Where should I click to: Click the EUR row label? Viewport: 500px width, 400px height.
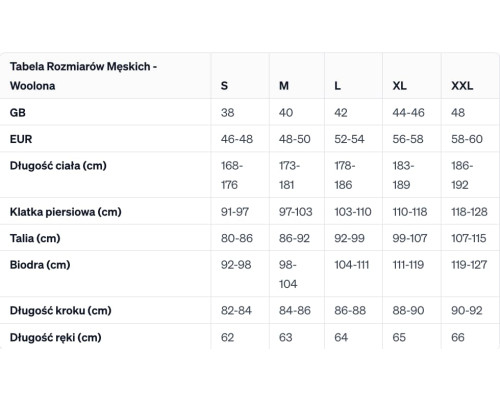[x=21, y=139]
